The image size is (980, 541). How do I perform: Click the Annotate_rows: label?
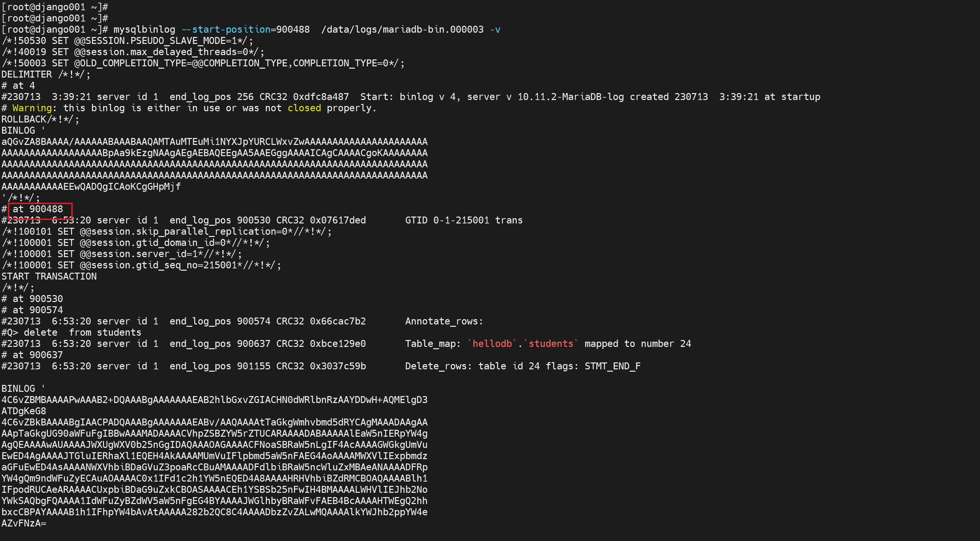(443, 321)
